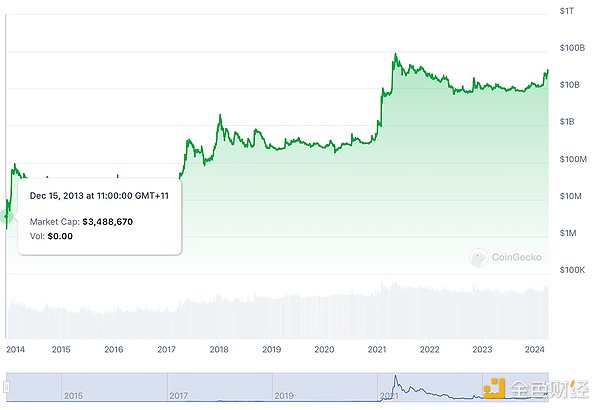Click the 2024 label on the x-axis
This screenshot has height=410, width=600.
click(534, 350)
